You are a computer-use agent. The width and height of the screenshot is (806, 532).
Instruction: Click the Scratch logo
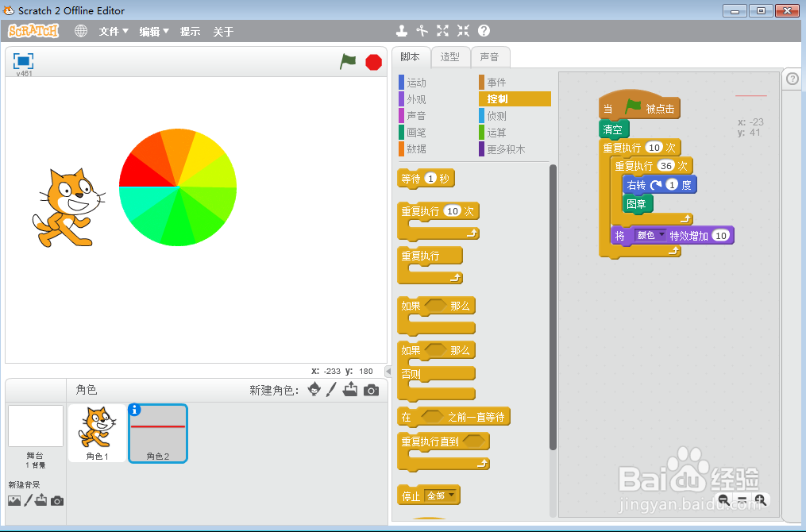point(33,31)
